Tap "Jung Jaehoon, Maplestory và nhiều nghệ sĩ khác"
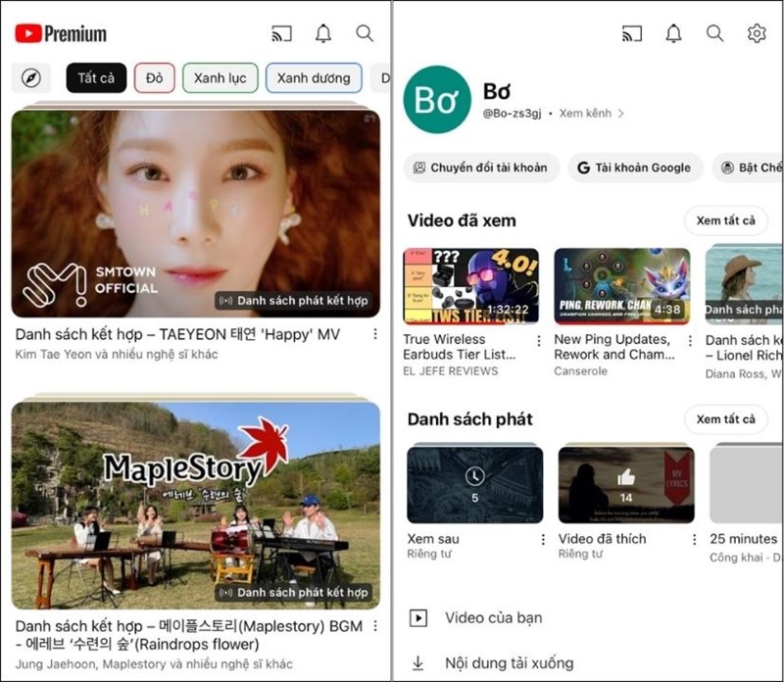 pos(154,664)
